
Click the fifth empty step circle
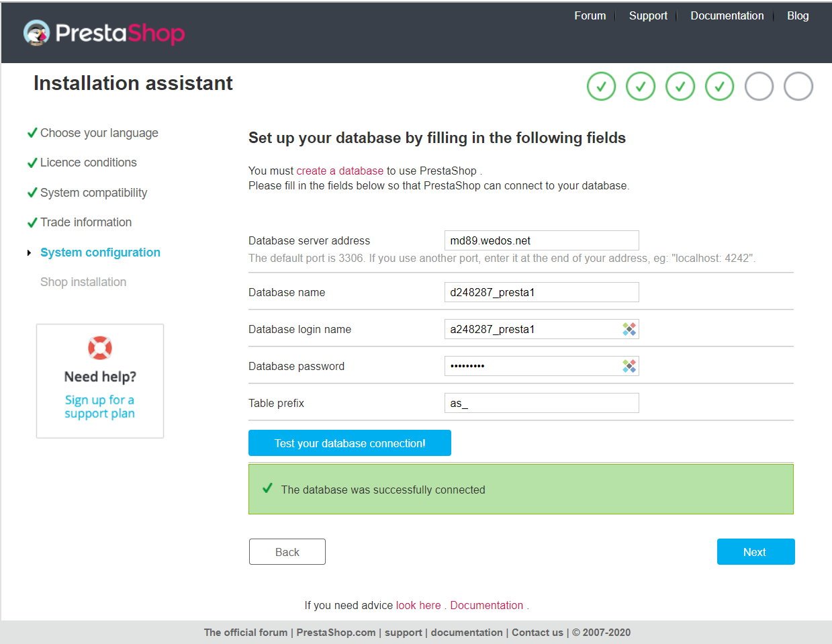coord(759,87)
